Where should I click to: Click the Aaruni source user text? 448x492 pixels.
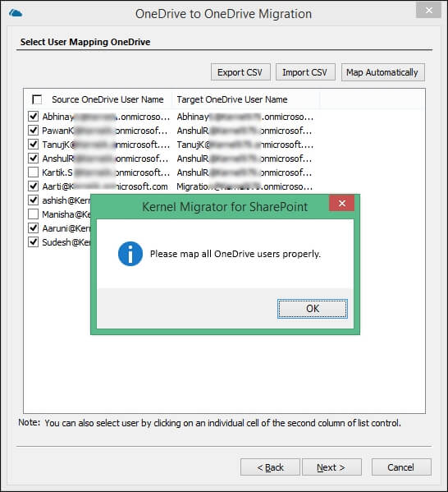tap(66, 228)
